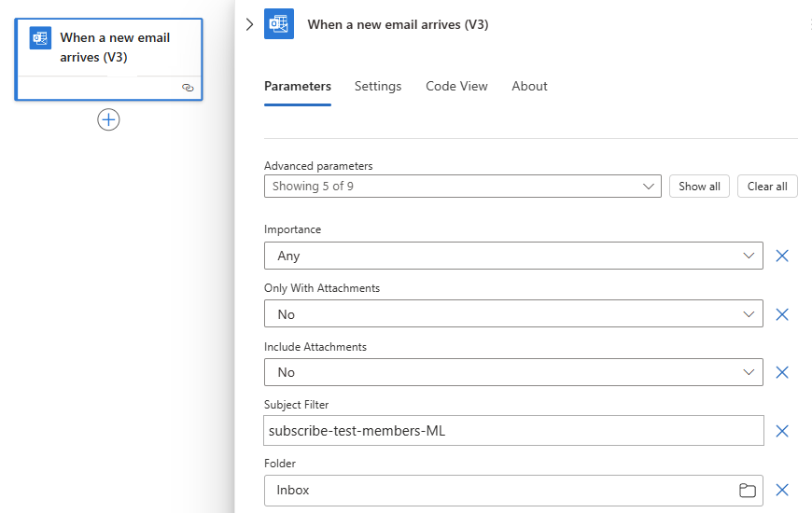
Task: Switch to the Settings tab
Action: (378, 86)
